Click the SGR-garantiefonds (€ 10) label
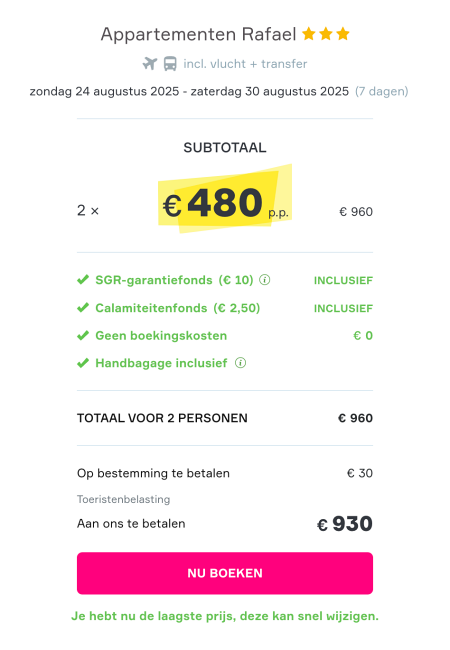The height and width of the screenshot is (650, 450). (174, 280)
